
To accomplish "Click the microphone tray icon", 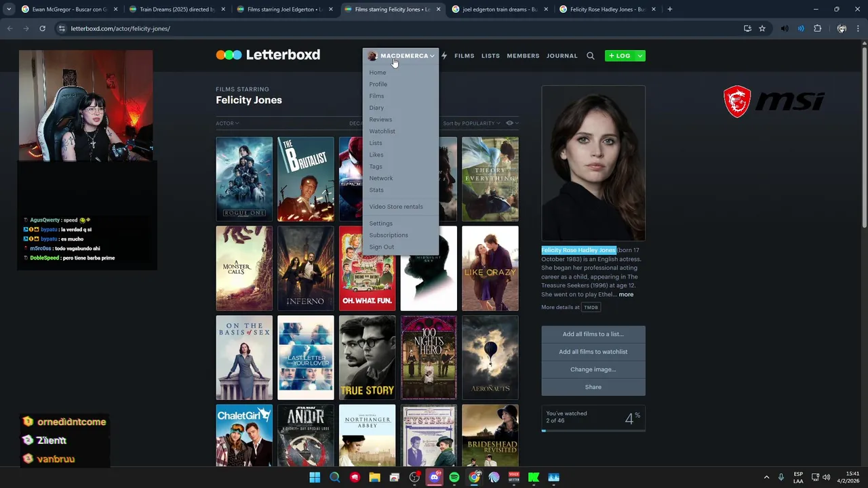I will [x=781, y=477].
